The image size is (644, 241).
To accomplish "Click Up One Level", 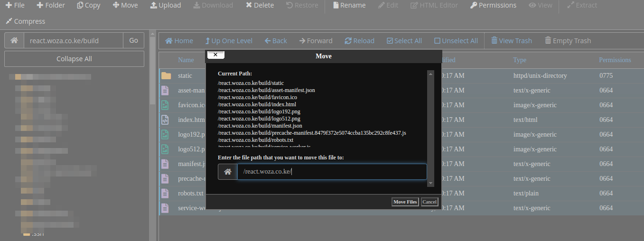I will coord(229,41).
